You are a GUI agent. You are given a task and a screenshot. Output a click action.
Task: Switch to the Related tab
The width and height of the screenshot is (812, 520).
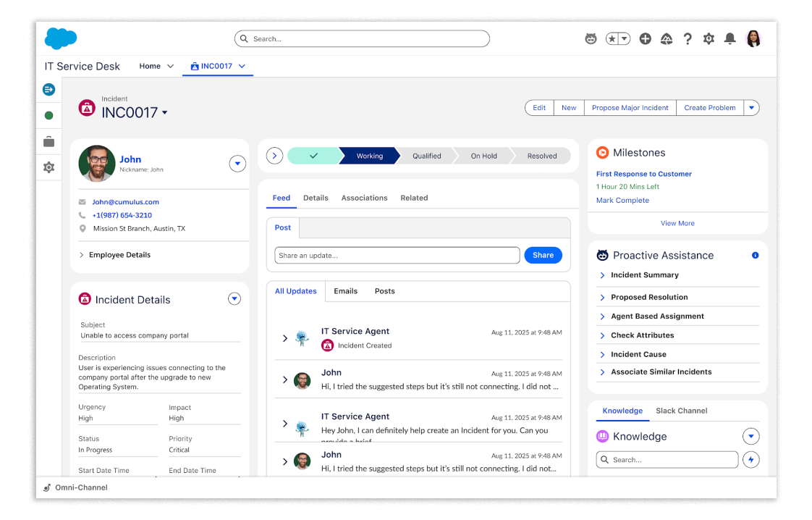(x=414, y=198)
